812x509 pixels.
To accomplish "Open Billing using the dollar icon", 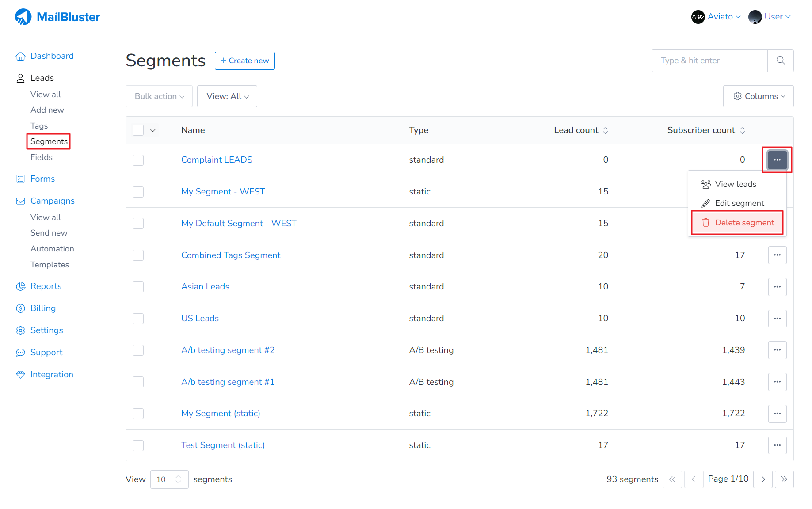I will (20, 308).
